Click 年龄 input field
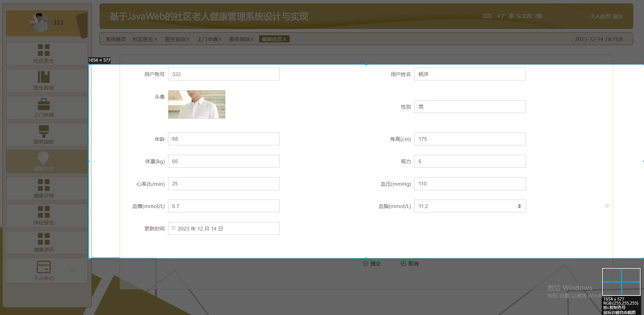The height and width of the screenshot is (315, 644). pos(224,139)
